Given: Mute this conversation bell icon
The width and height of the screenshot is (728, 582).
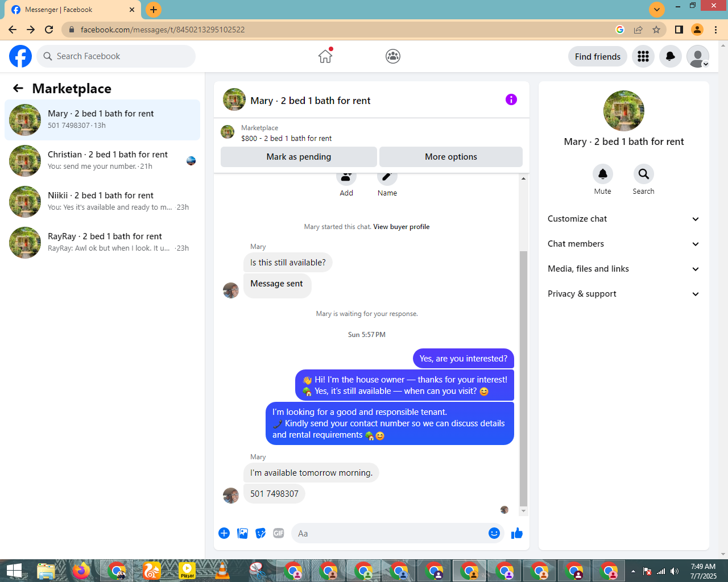Looking at the screenshot, I should [x=603, y=174].
